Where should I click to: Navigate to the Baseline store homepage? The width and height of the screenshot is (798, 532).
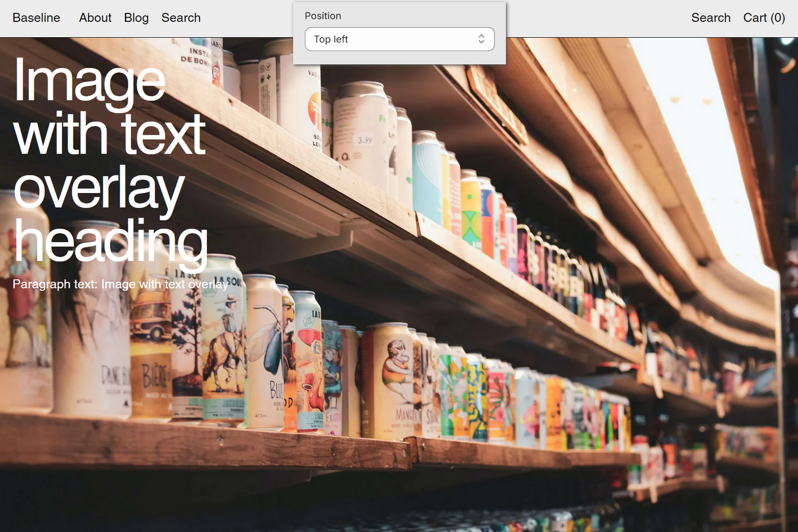pos(36,18)
